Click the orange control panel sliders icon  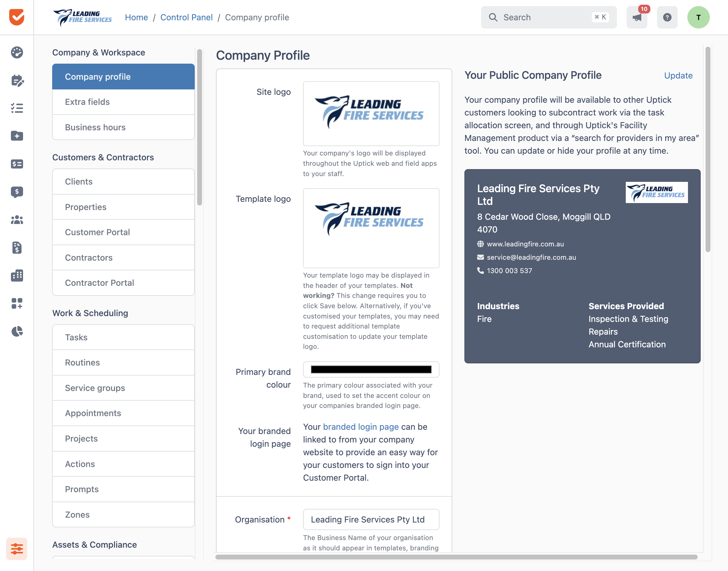pyautogui.click(x=17, y=549)
